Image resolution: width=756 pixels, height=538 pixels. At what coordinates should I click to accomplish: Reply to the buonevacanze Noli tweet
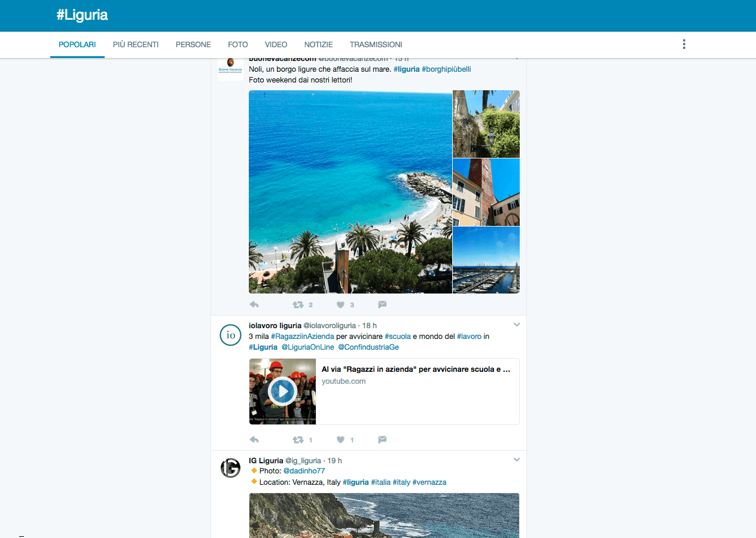coord(254,305)
